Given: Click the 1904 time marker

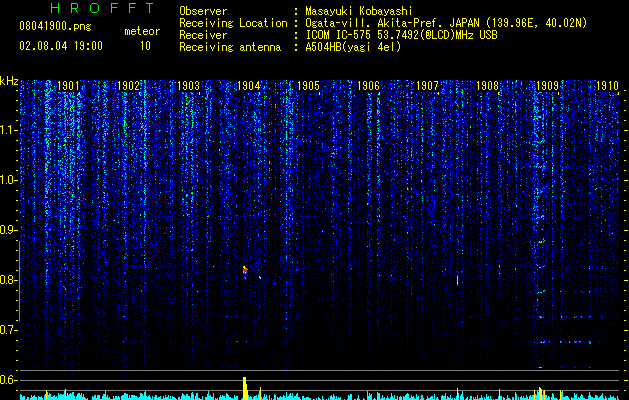Looking at the screenshot, I should (x=249, y=85).
